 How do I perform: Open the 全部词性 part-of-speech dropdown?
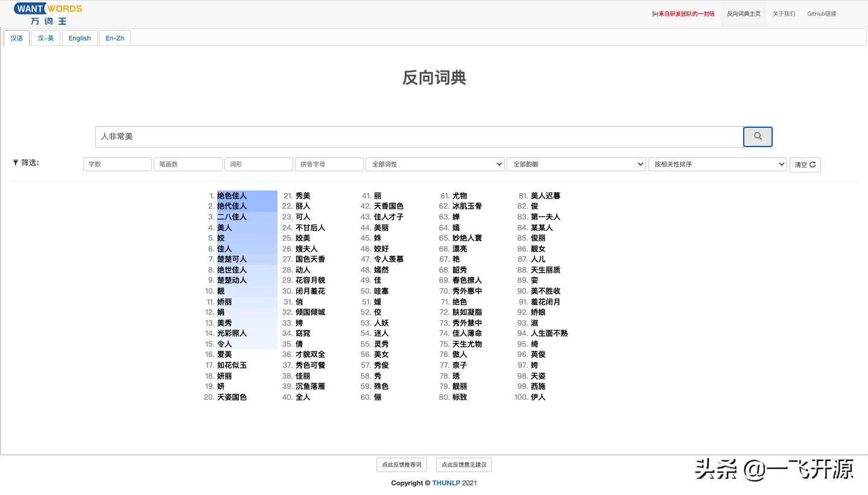[x=434, y=164]
